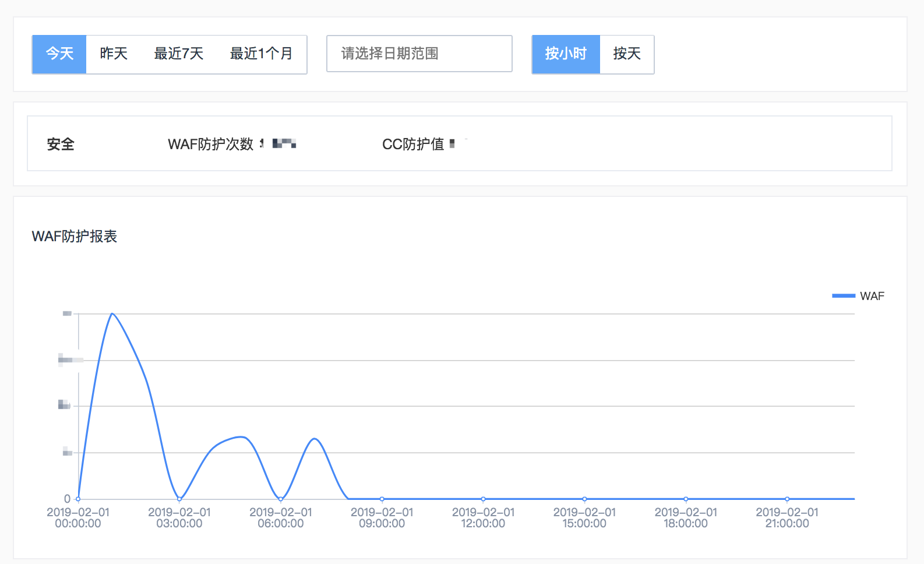Click data point at 00:00:00

coord(78,499)
